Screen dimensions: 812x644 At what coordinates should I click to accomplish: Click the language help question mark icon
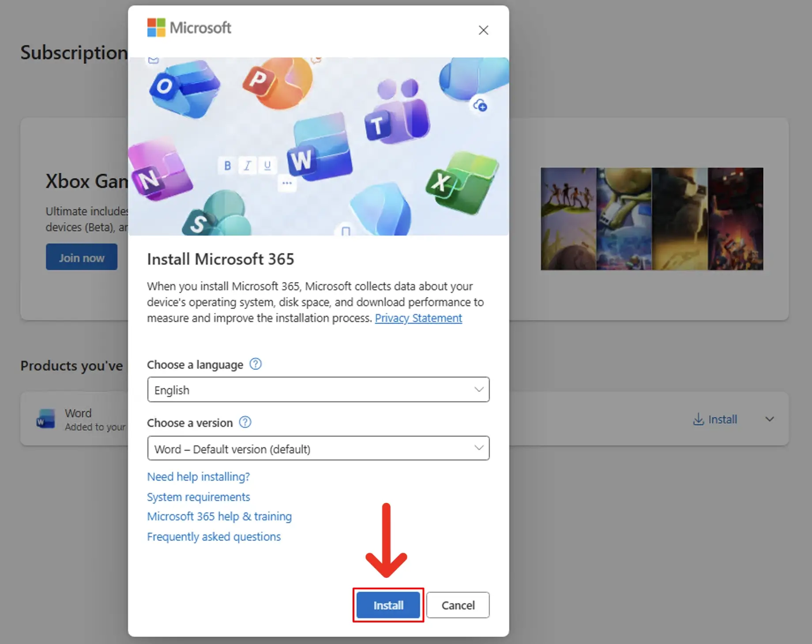click(256, 364)
